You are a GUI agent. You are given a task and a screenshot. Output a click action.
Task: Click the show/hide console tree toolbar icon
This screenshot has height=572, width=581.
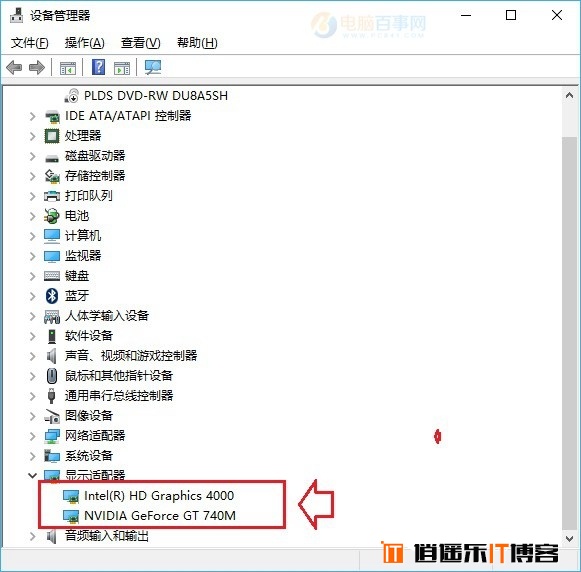click(68, 68)
